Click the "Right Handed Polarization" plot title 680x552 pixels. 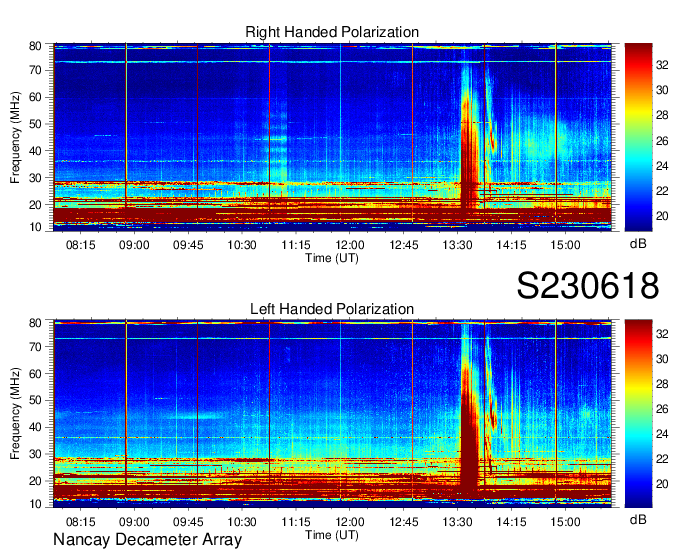click(332, 32)
